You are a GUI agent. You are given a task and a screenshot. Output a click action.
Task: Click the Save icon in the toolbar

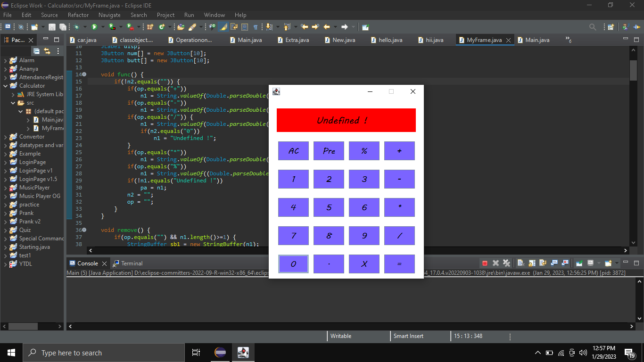[52, 27]
